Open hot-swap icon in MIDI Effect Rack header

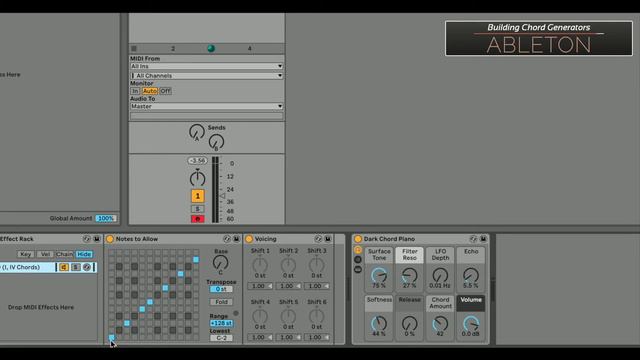(x=87, y=239)
